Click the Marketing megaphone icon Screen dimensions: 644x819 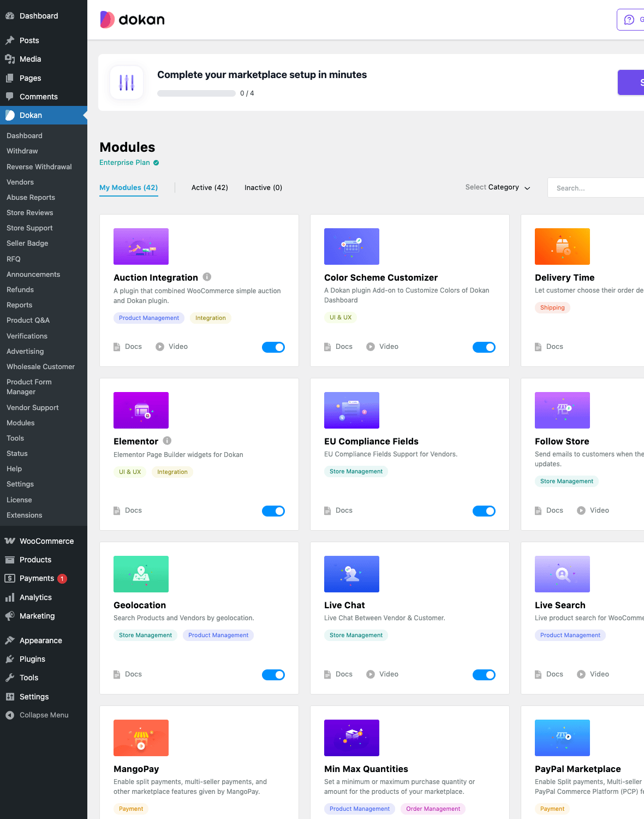click(10, 616)
